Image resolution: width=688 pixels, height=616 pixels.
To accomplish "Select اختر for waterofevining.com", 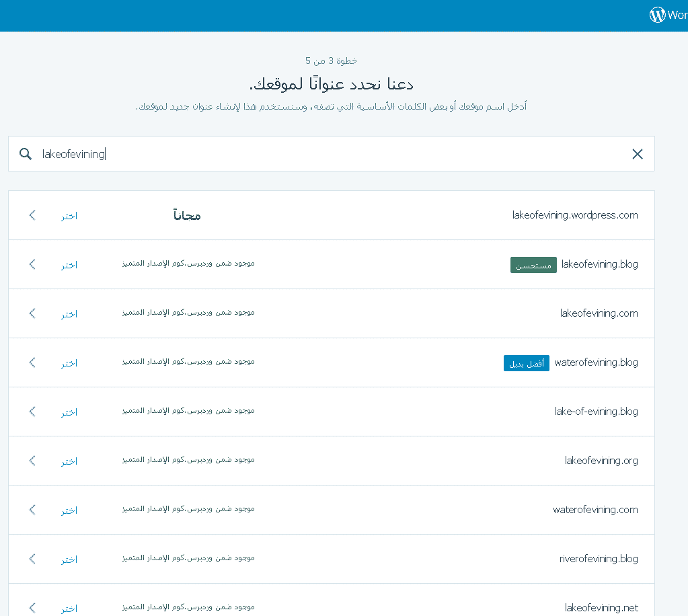I will tap(68, 510).
